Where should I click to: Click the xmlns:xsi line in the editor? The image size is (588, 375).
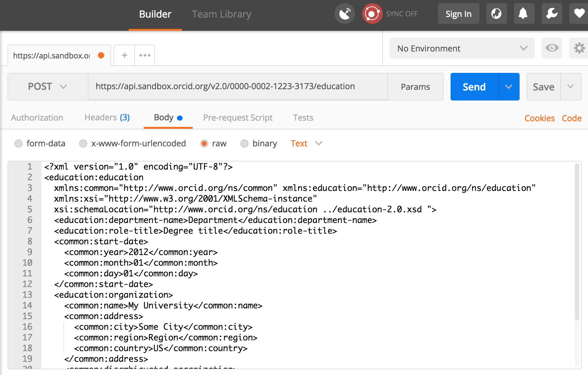point(185,198)
